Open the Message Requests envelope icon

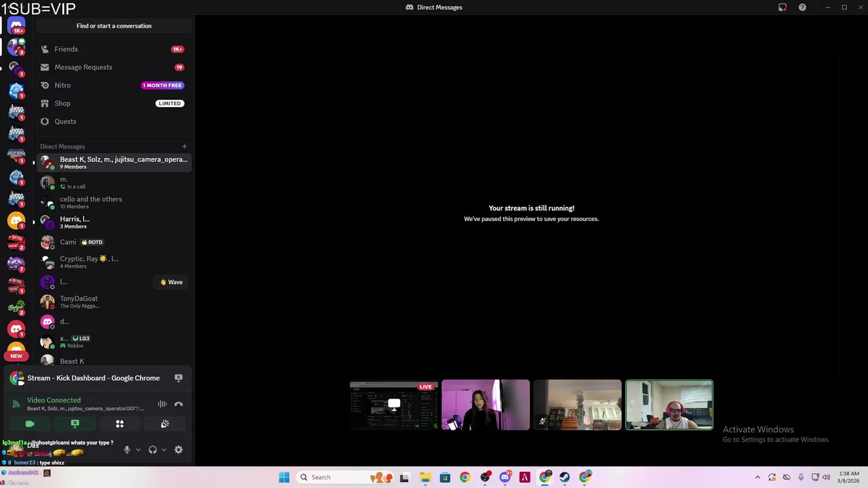point(45,67)
